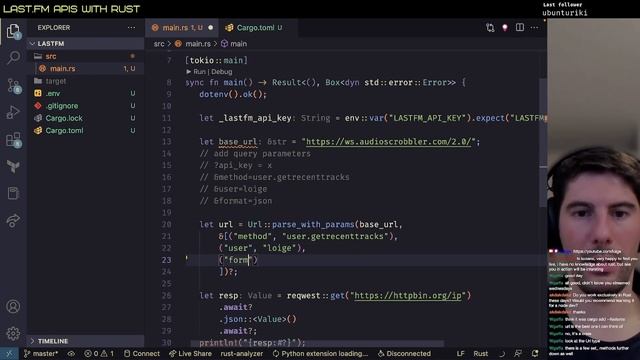Click the split editor icon
Screen dimensions: 640x360
[x=520, y=27]
